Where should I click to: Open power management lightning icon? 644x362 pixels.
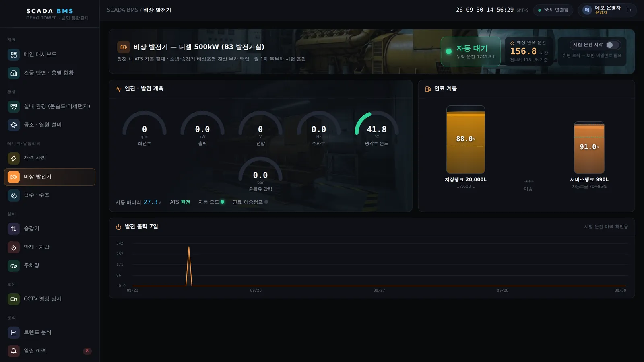click(14, 158)
